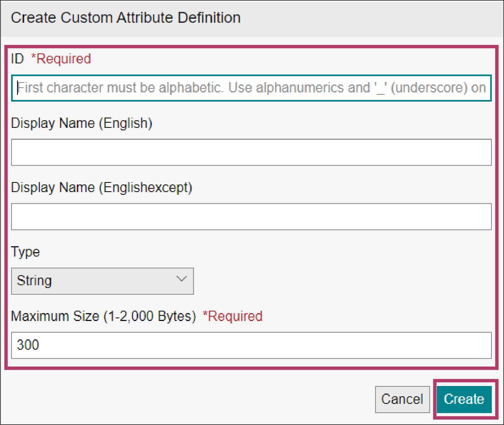Screen dimensions: 504x425
Task: Click the Display Name (Englishexcept) label
Action: (102, 187)
